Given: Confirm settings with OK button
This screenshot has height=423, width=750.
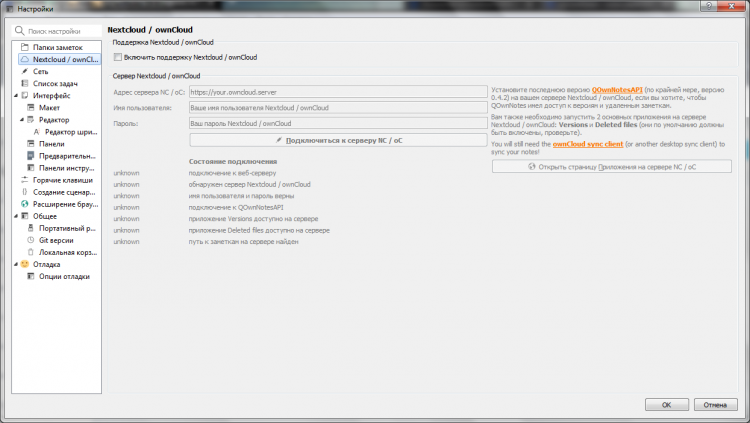Looking at the screenshot, I should (x=667, y=405).
